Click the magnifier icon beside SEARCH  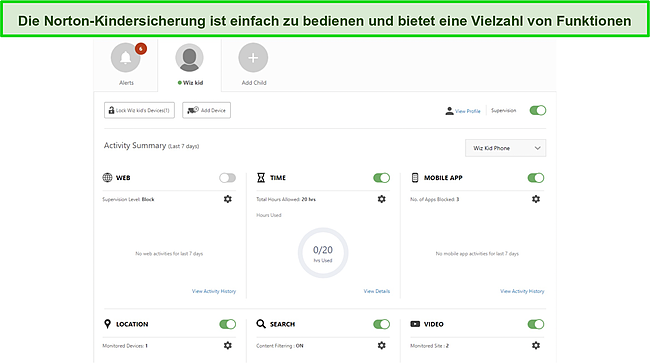[261, 324]
